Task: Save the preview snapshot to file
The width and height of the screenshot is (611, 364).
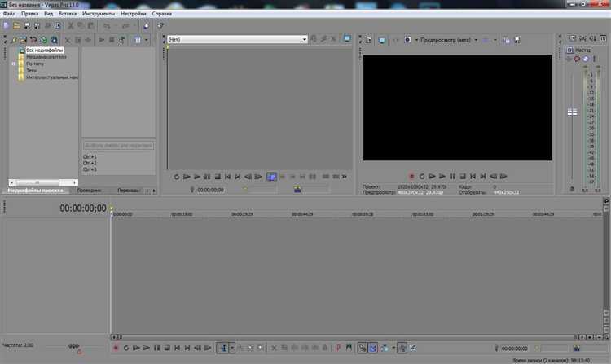Action: 517,40
